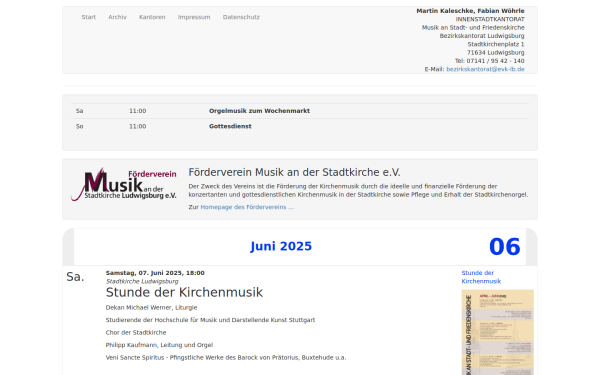Open the Stunde der Kirchenmusik sidebar link
Viewport: 600px width, 375px height.
click(x=481, y=277)
